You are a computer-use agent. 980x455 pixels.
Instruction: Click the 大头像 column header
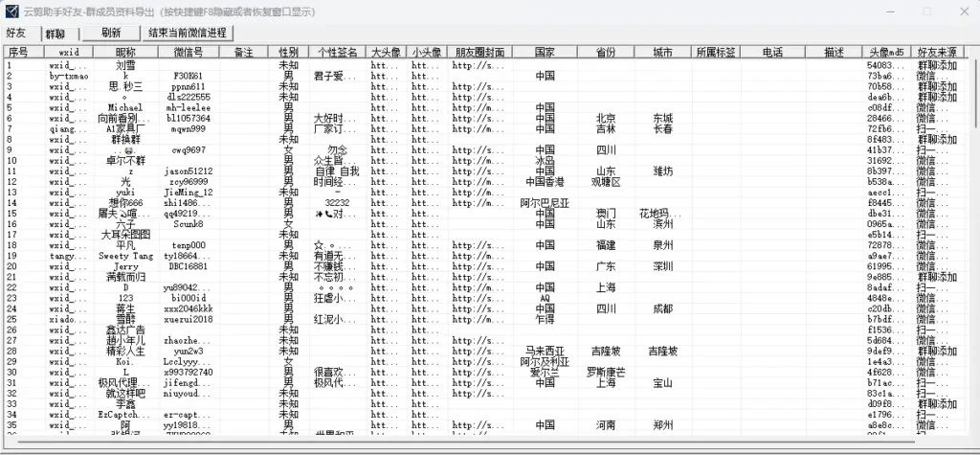point(387,52)
